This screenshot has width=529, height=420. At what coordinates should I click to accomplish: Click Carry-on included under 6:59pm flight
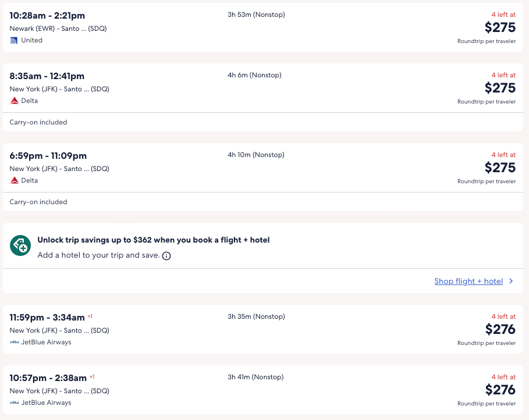[38, 202]
